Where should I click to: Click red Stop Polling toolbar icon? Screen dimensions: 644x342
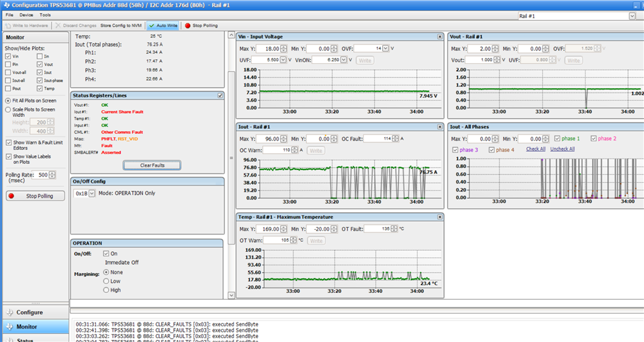[x=188, y=26]
